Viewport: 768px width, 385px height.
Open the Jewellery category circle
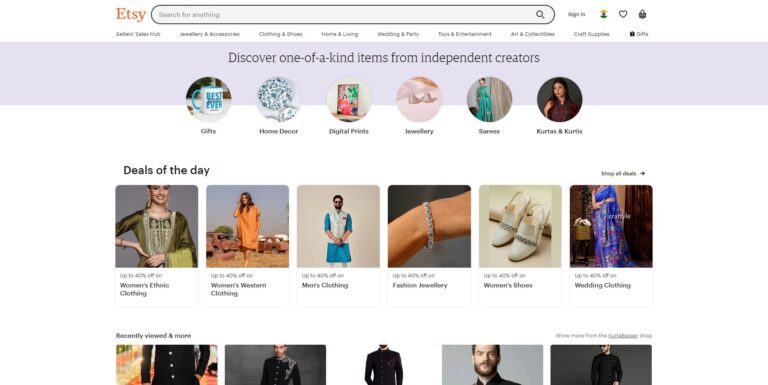pos(419,99)
